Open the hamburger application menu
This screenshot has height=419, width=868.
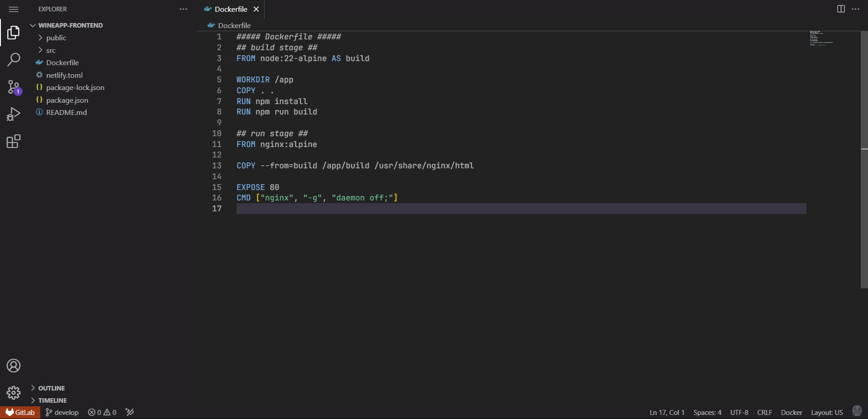tap(14, 9)
